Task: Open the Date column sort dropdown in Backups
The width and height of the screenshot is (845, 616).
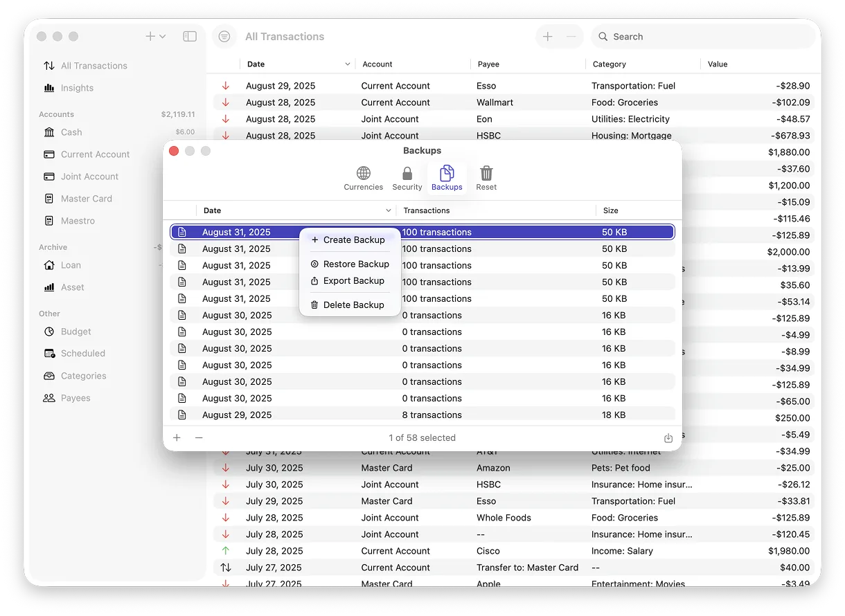Action: pyautogui.click(x=388, y=210)
